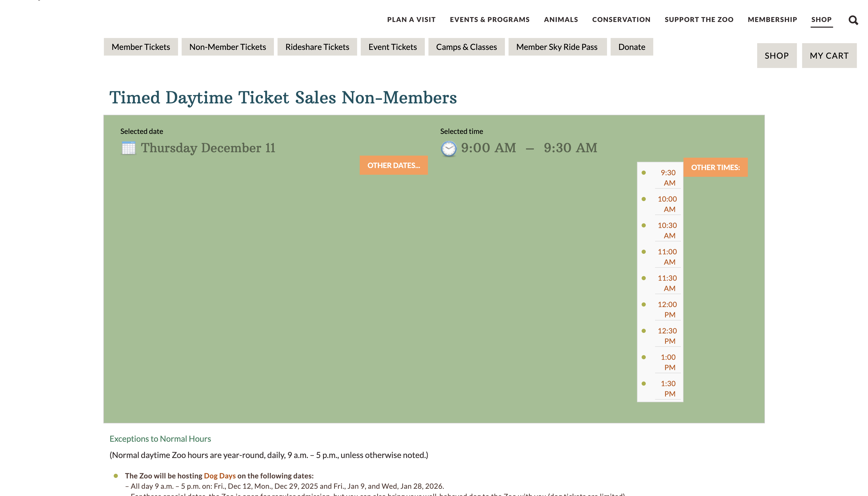Go to Rideshare Tickets
The width and height of the screenshot is (868, 496).
point(317,47)
